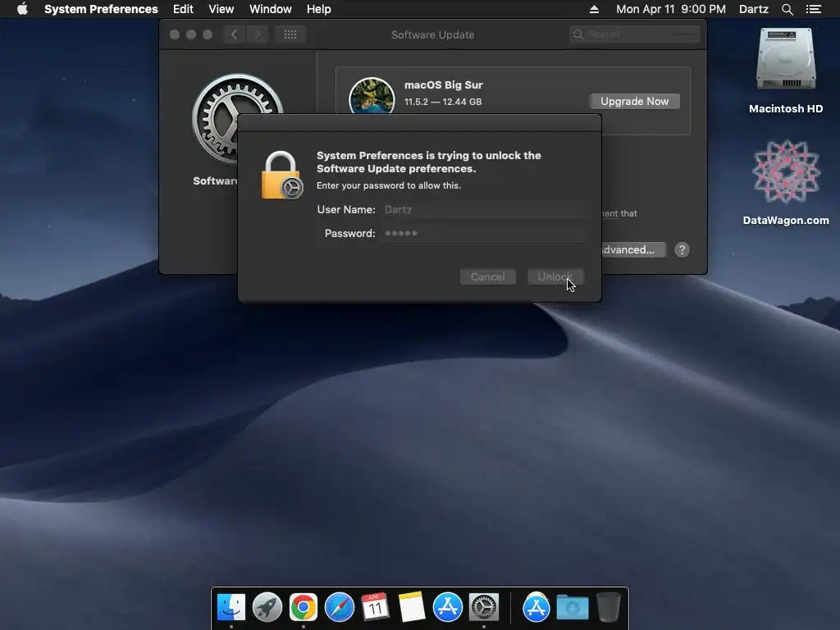Open Launchpad from the Dock
The width and height of the screenshot is (840, 630).
click(267, 608)
